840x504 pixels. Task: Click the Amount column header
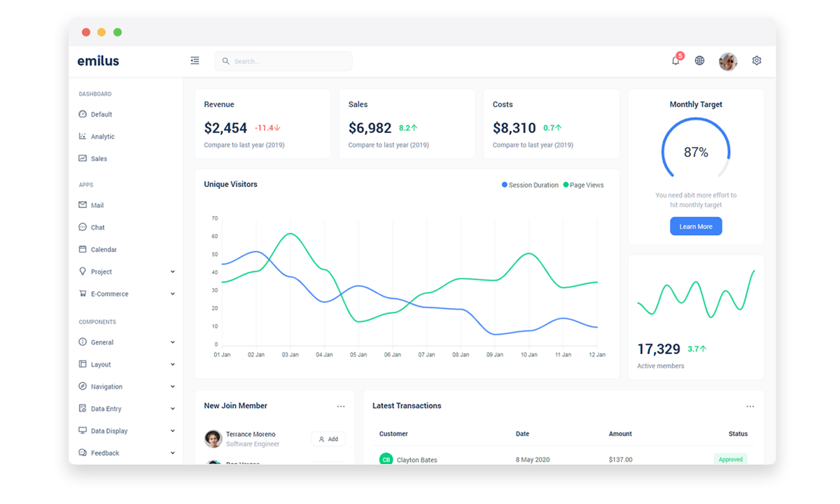click(x=620, y=434)
